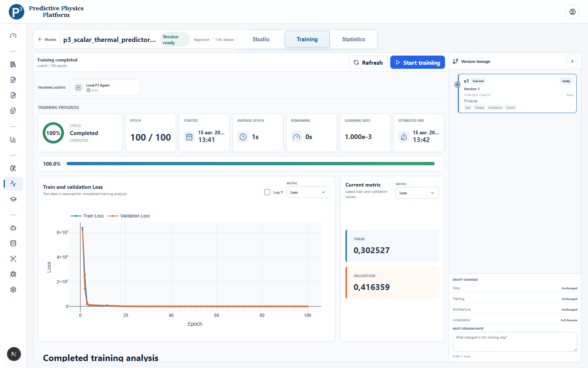Click the Train value 0,302527

[x=372, y=250]
